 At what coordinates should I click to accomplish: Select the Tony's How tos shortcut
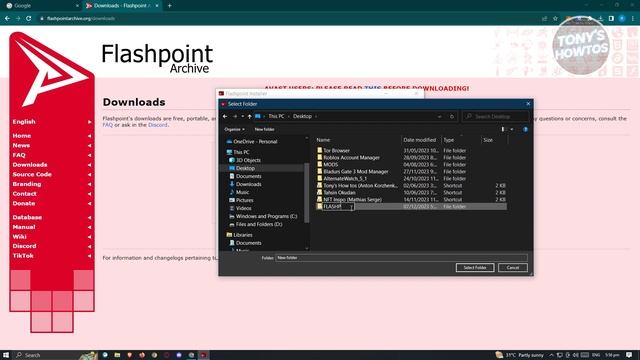click(360, 186)
